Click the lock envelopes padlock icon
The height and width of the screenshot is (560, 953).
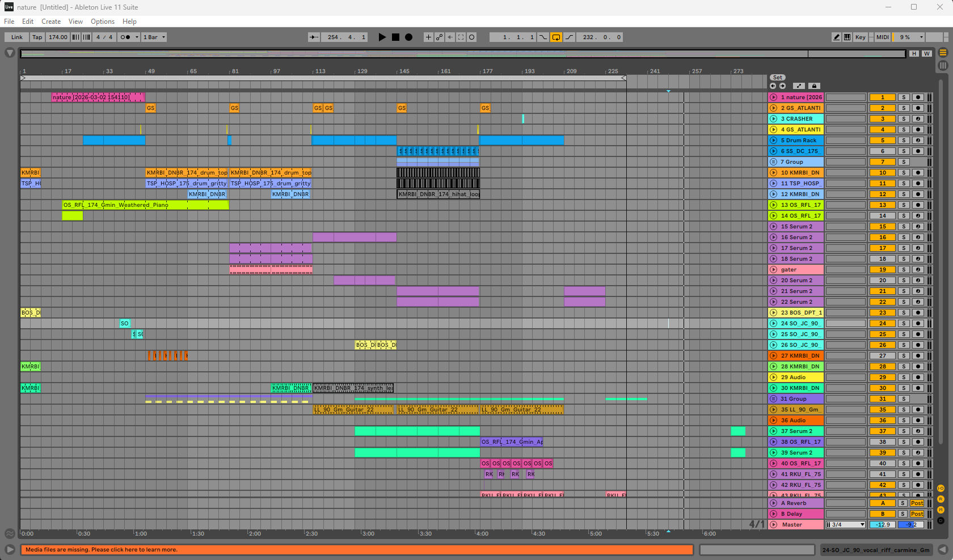click(x=815, y=86)
